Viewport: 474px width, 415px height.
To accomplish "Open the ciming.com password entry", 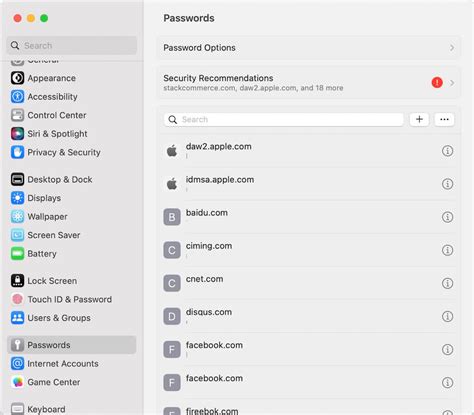I will click(x=309, y=250).
